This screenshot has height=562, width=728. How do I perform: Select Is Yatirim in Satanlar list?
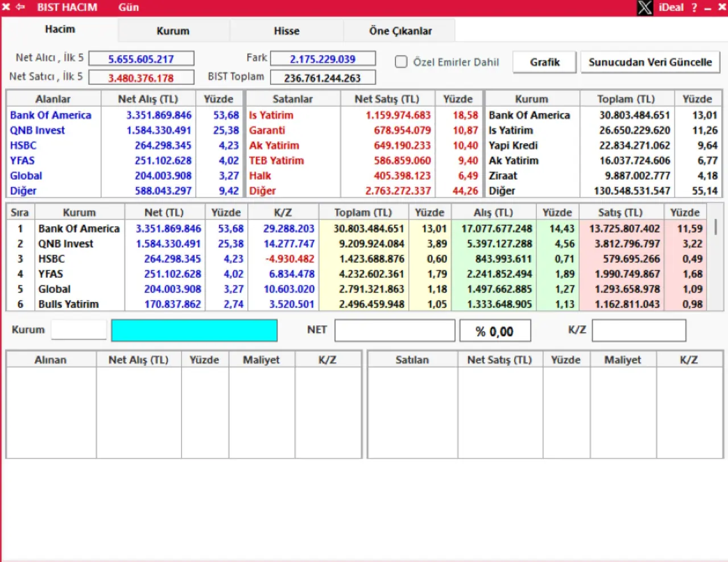(x=271, y=115)
